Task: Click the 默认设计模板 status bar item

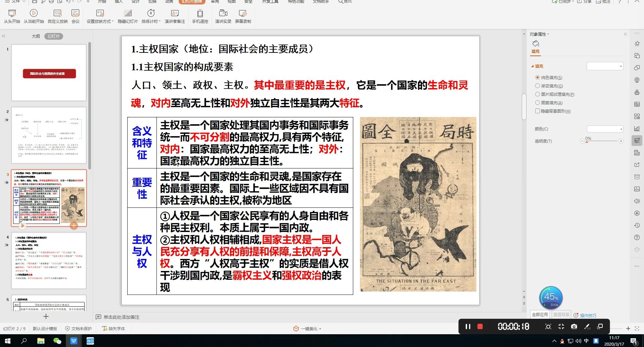Action: pyautogui.click(x=45, y=329)
